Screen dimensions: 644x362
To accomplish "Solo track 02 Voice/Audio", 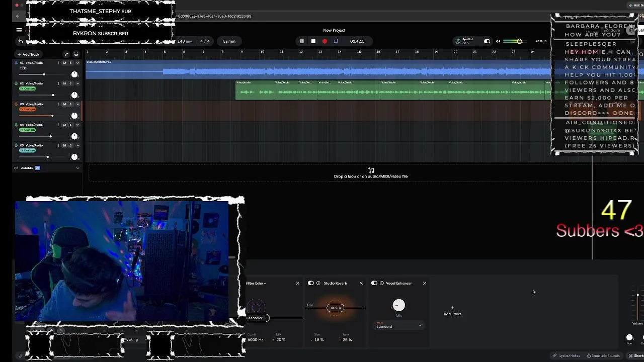I will (x=70, y=83).
